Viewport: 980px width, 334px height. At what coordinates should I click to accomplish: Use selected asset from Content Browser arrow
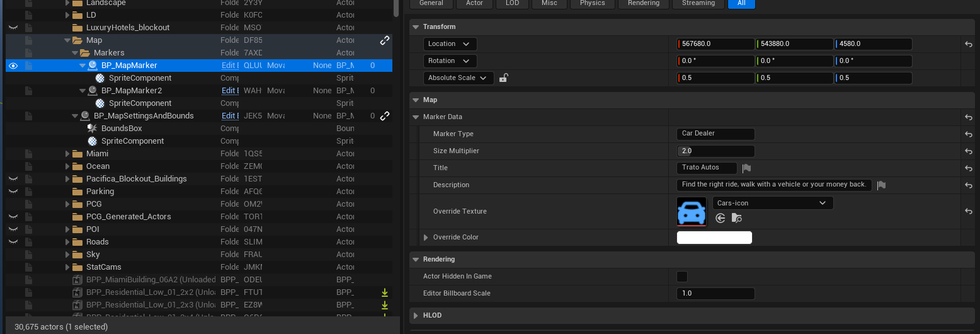tap(721, 218)
